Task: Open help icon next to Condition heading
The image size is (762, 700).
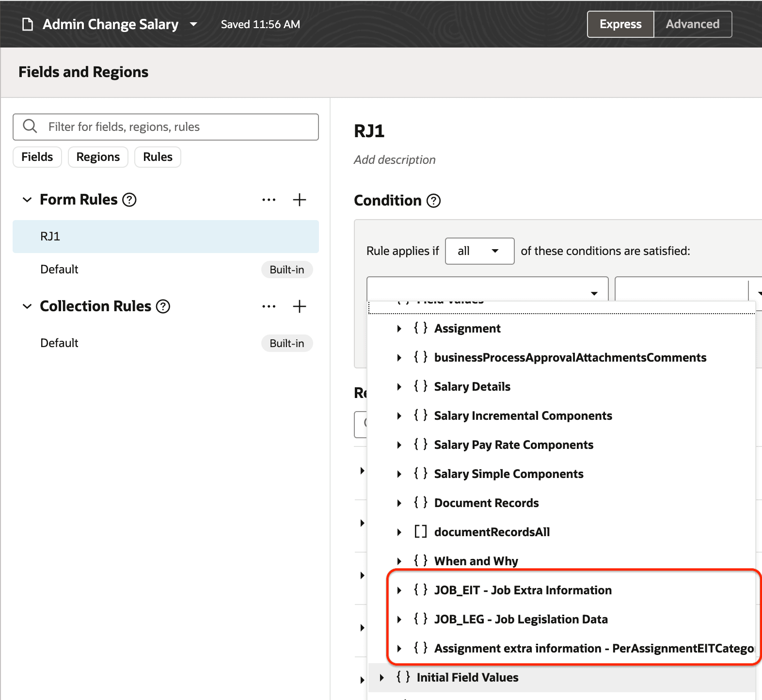Action: 434,201
